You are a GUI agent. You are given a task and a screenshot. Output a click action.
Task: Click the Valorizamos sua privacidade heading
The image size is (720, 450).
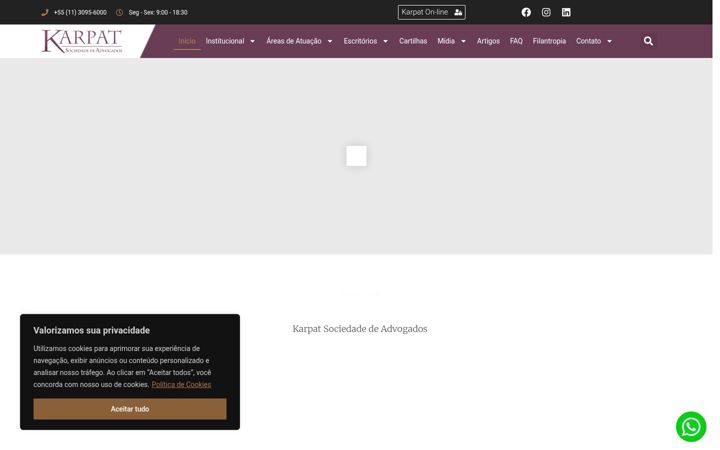[x=91, y=330]
